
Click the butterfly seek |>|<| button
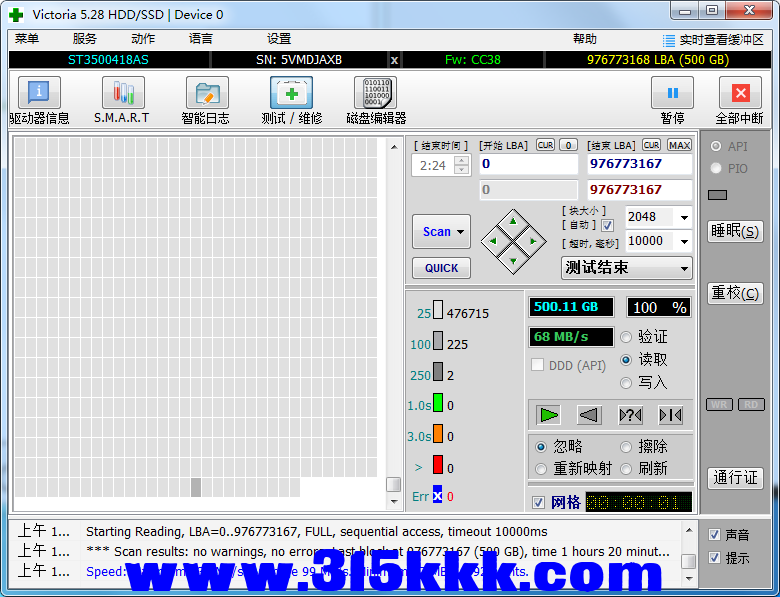(670, 415)
